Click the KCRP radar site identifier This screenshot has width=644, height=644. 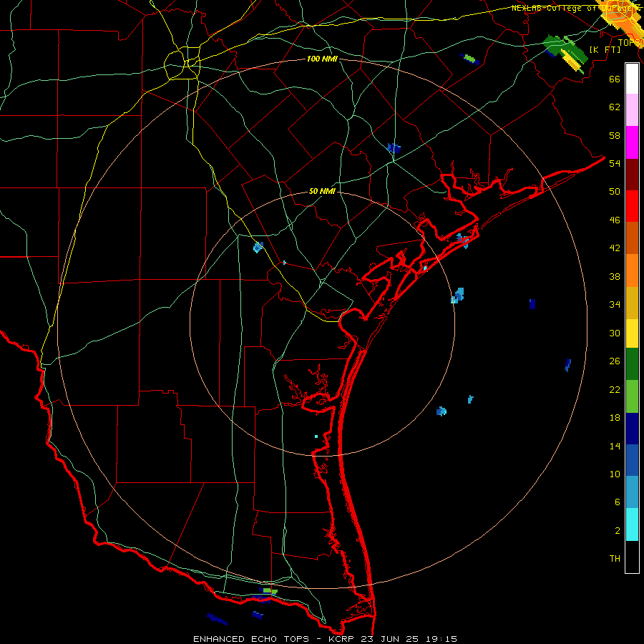point(342,639)
